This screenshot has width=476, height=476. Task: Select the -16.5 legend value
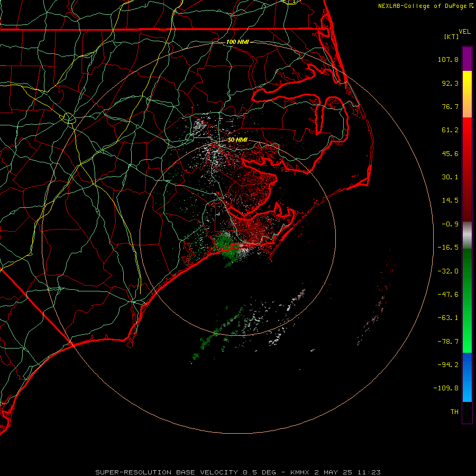pyautogui.click(x=448, y=248)
